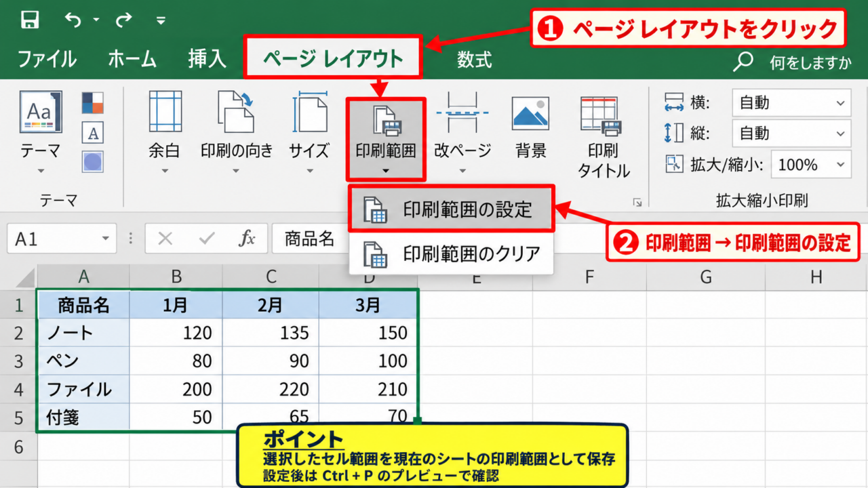Screen dimensions: 868x488
Task: Click the Select All corner triangle
Action: (24, 277)
